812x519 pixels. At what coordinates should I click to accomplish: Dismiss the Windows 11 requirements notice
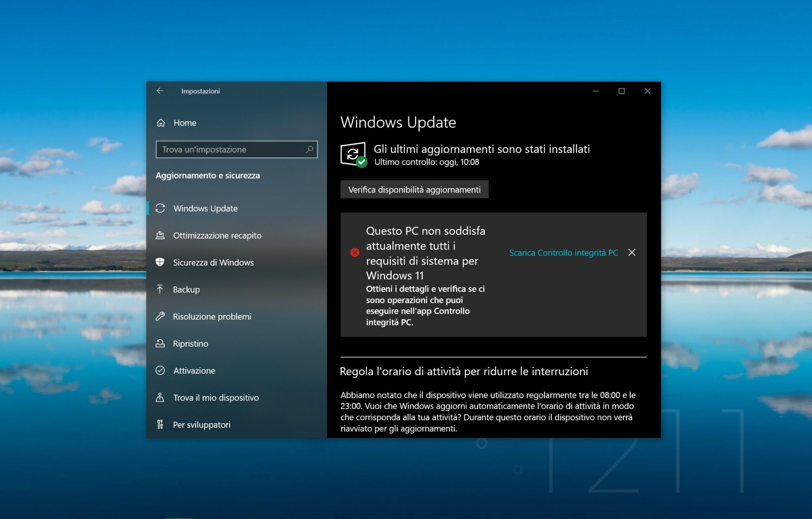pyautogui.click(x=632, y=252)
